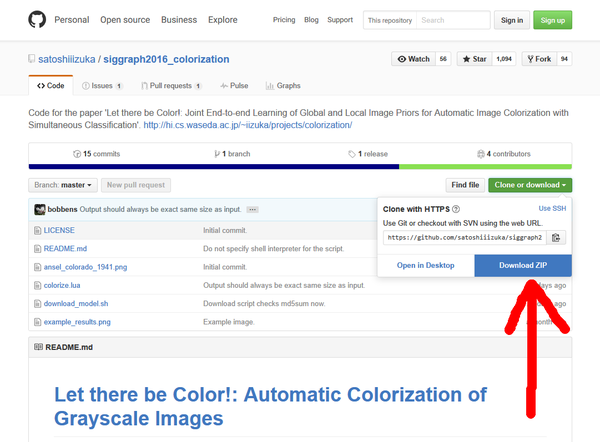The width and height of the screenshot is (600, 442).
Task: Select the LICENSE file icon
Action: pos(38,230)
